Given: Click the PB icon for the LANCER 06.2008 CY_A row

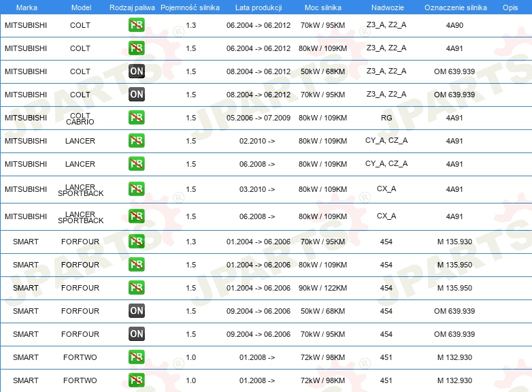Looking at the screenshot, I should tap(136, 163).
